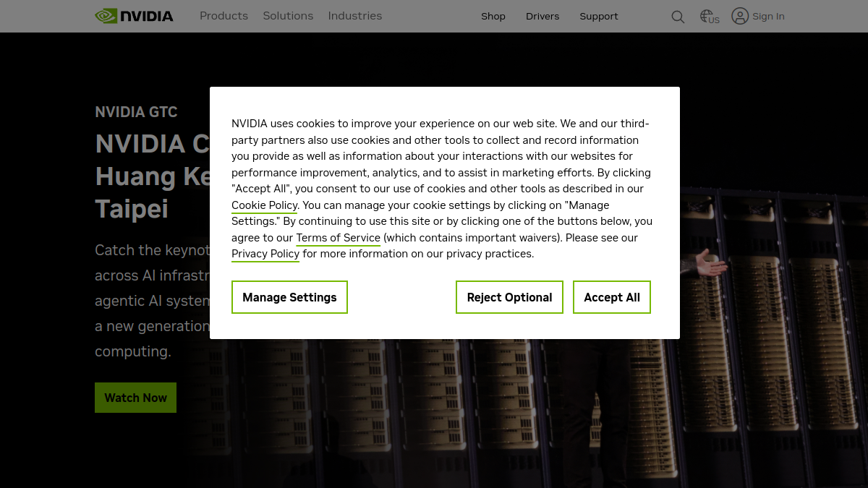Click the NVIDIA logo in header
The width and height of the screenshot is (868, 488).
(x=134, y=16)
